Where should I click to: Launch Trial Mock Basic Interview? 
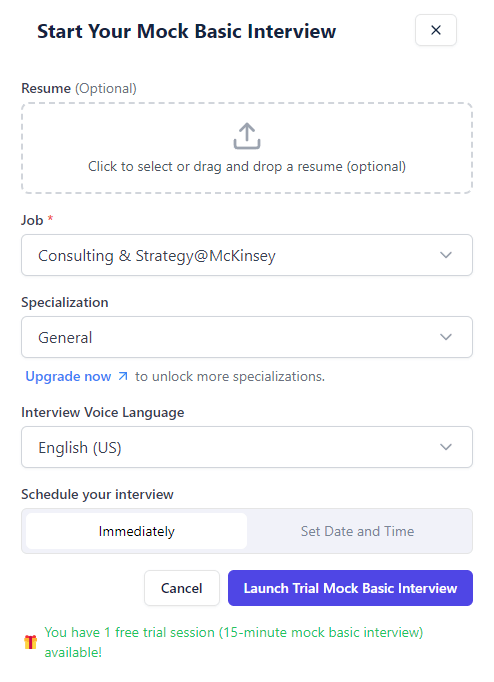pos(350,588)
